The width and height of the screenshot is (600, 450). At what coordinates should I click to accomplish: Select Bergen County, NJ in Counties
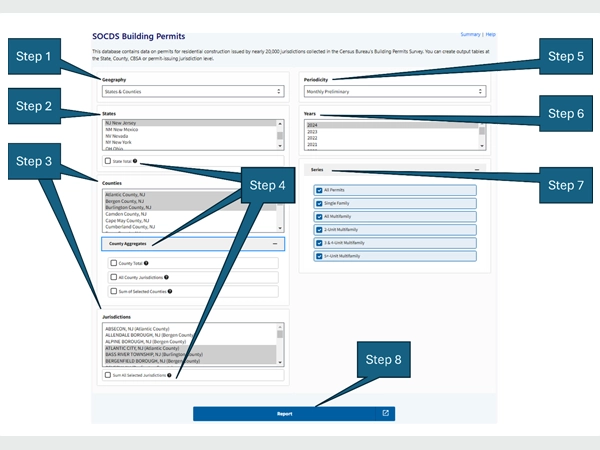coord(190,201)
